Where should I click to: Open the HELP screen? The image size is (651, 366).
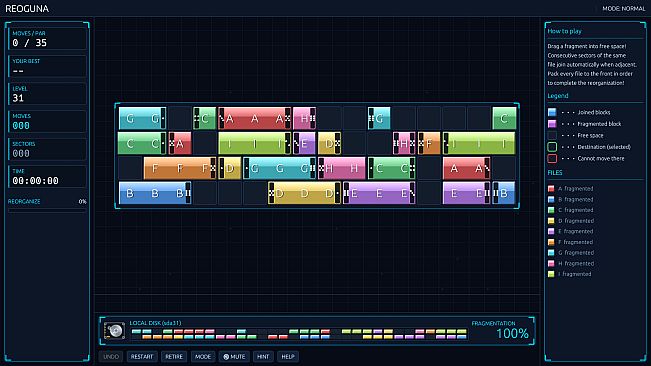[x=288, y=356]
